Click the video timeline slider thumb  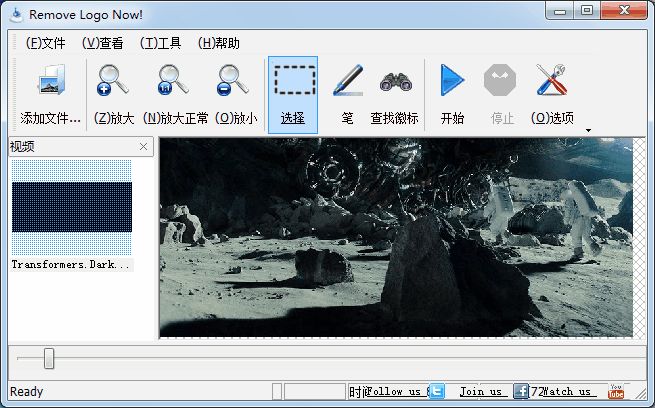coord(49,358)
